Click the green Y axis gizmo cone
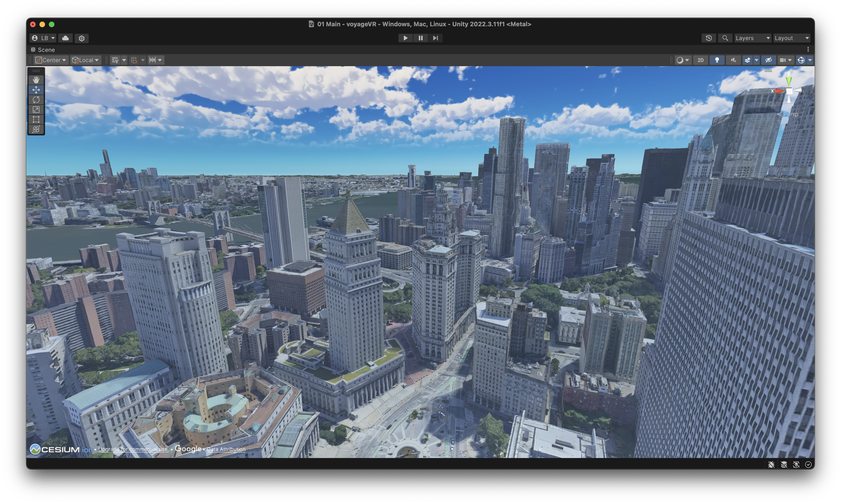Viewport: 841px width, 504px height. tap(789, 81)
